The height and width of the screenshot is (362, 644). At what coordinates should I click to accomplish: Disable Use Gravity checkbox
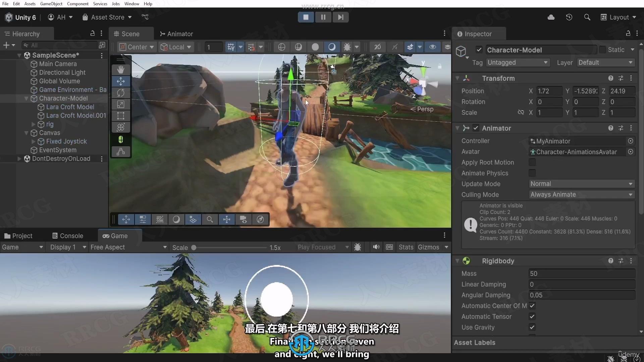tap(532, 327)
